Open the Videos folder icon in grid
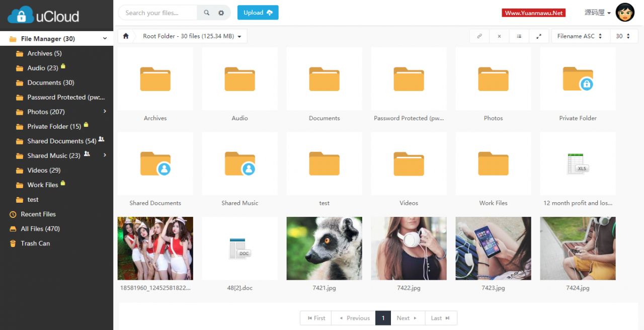644x330 pixels. pos(409,163)
